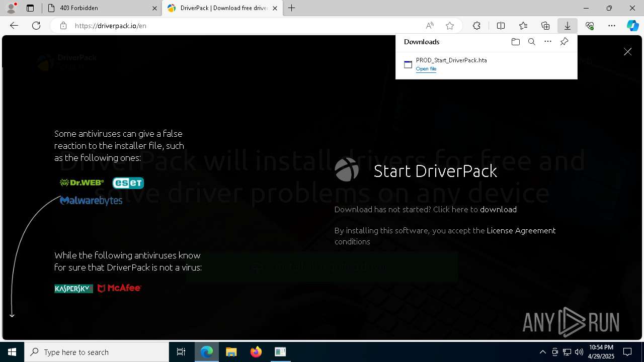Click the McAfee logo
This screenshot has height=362, width=644.
click(119, 288)
